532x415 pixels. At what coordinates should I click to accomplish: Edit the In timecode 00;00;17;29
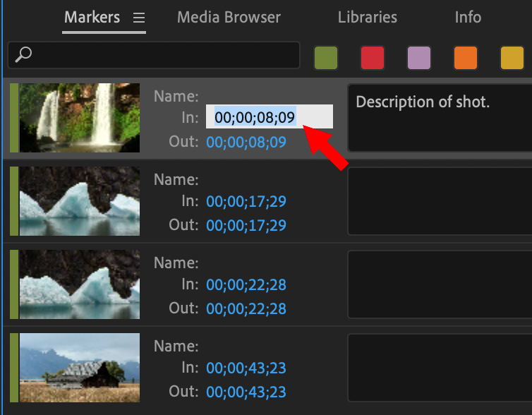(x=246, y=201)
